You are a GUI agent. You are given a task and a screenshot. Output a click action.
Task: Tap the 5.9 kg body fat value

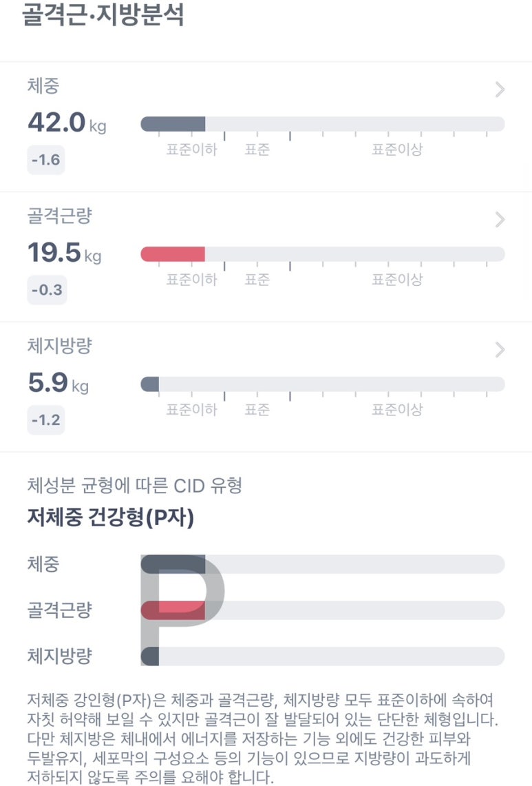tap(58, 383)
